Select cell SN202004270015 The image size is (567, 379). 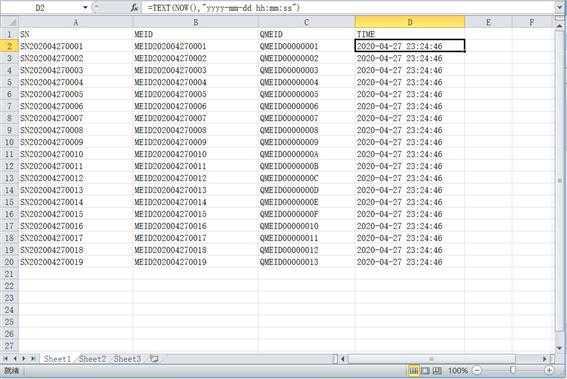[x=76, y=214]
